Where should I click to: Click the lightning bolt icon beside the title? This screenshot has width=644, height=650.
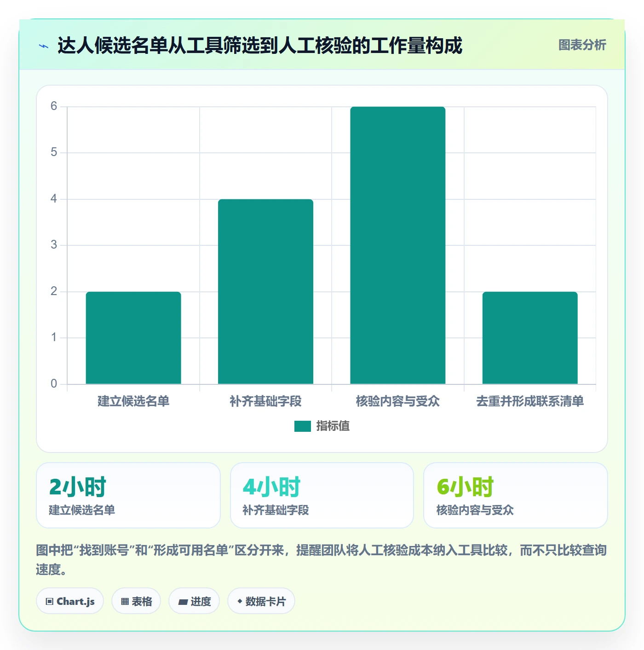(44, 46)
